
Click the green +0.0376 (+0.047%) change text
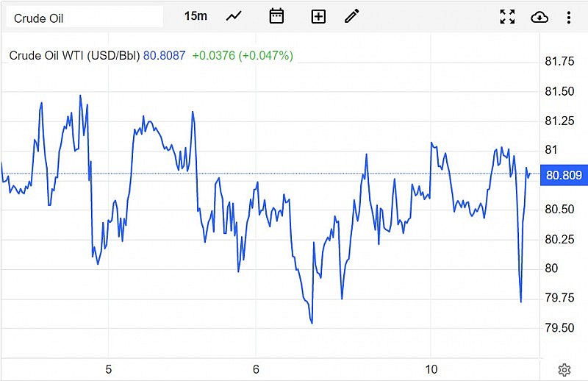point(243,55)
